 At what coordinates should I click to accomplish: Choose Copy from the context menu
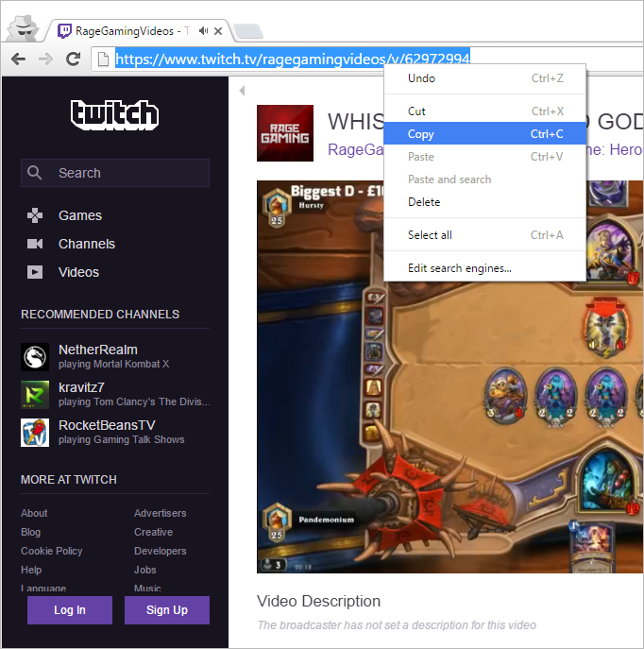[484, 134]
